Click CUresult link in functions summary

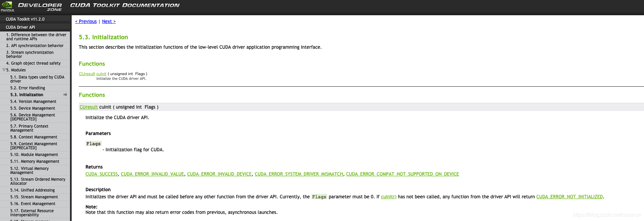(x=87, y=74)
